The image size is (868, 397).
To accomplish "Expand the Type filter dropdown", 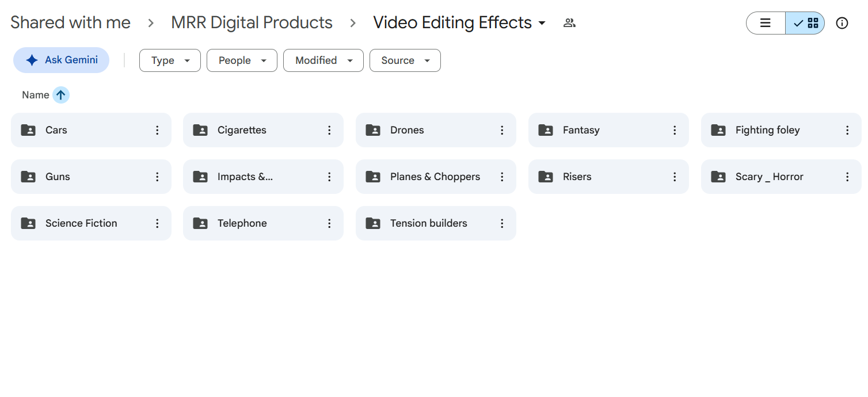I will point(170,60).
